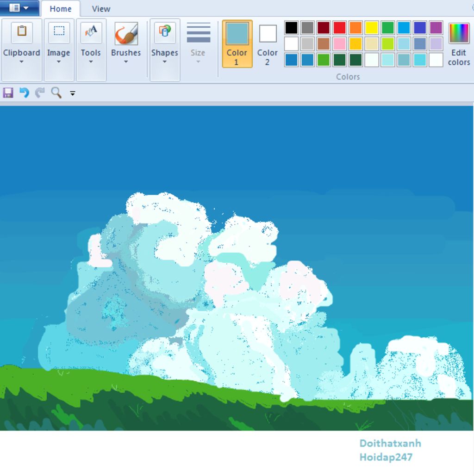Click the Undo arrow icon
This screenshot has height=476, width=474.
[x=25, y=93]
